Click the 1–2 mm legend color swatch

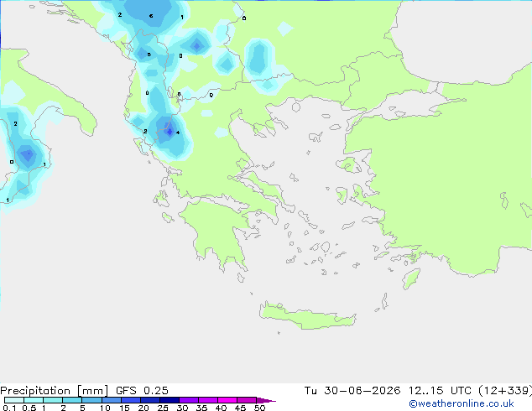pos(53,400)
